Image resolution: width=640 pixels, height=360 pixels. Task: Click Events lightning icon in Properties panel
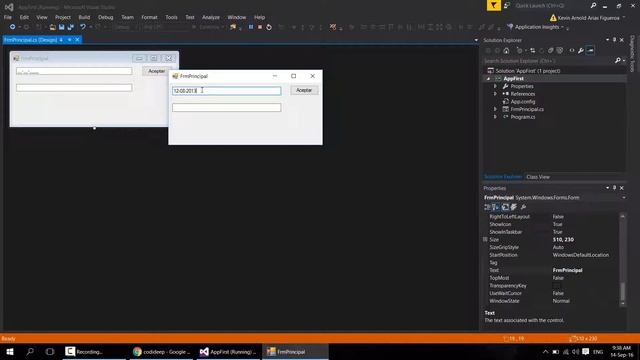click(x=514, y=207)
